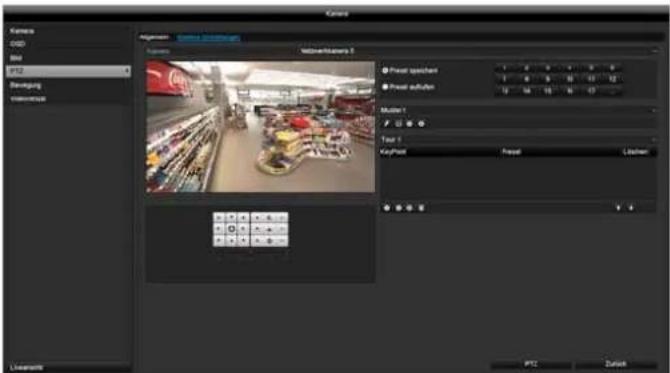This screenshot has width=670, height=373.
Task: Click the third icon in Muster 1 row
Action: (x=410, y=123)
